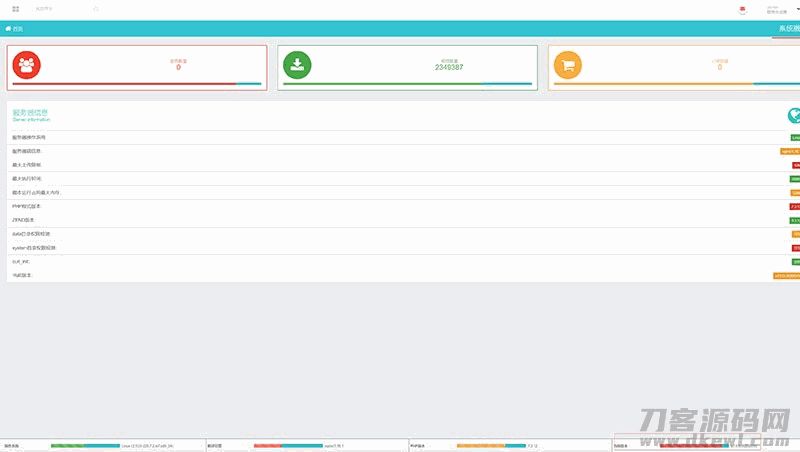This screenshot has width=800, height=452.
Task: Click the grid menu icon at top-left
Action: tap(16, 8)
